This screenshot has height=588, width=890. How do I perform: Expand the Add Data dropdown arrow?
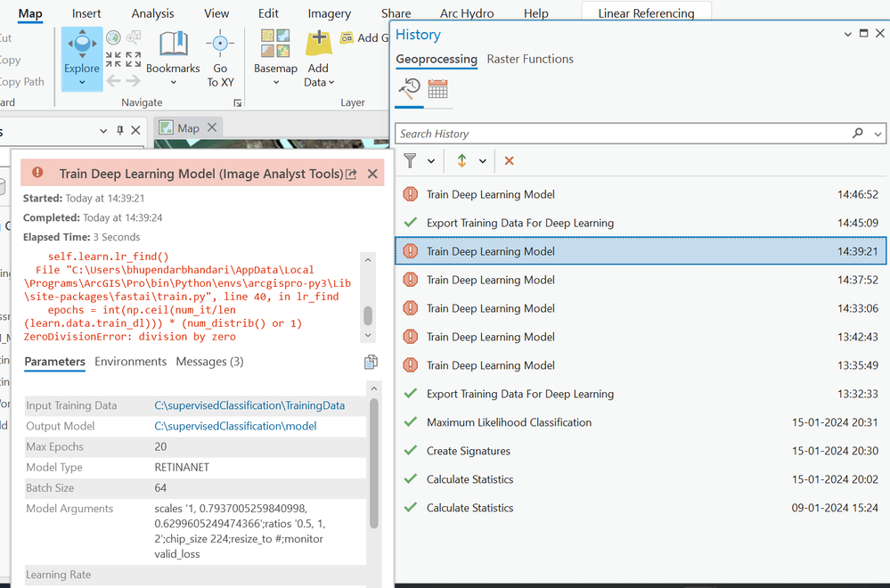[331, 83]
